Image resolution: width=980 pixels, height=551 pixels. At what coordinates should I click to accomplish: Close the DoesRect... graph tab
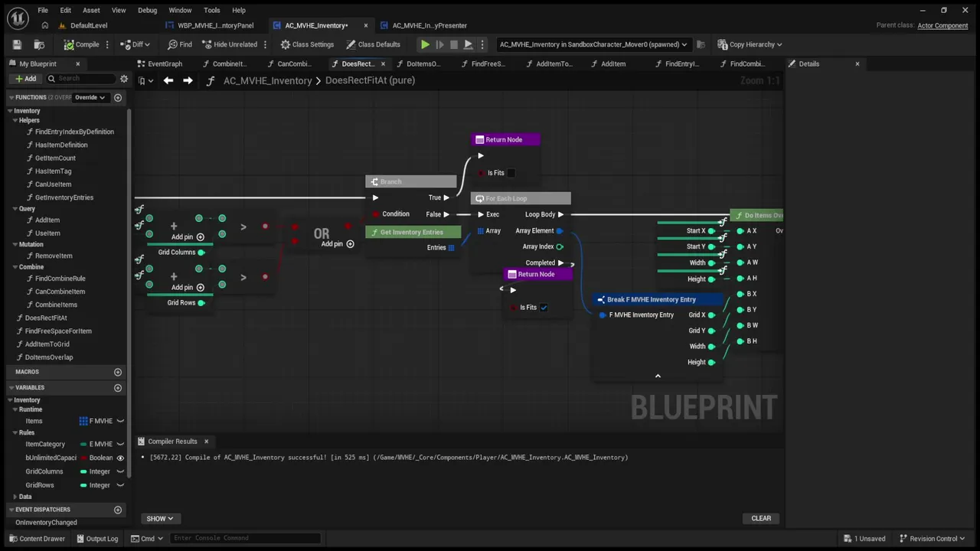(383, 64)
